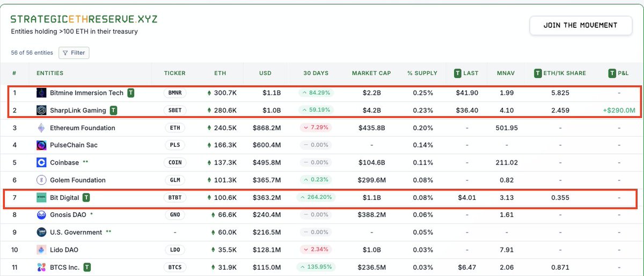Open the SharpLink Gaming entity name

(x=78, y=110)
